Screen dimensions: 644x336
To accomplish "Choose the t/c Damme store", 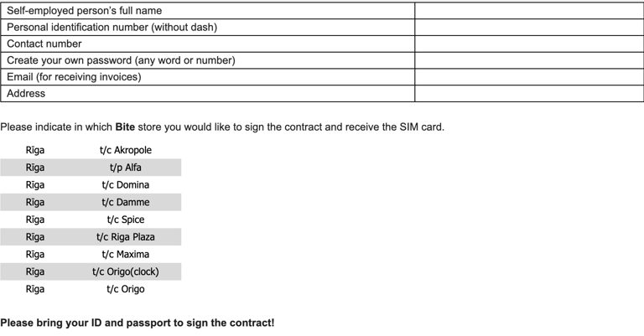I will [91, 202].
